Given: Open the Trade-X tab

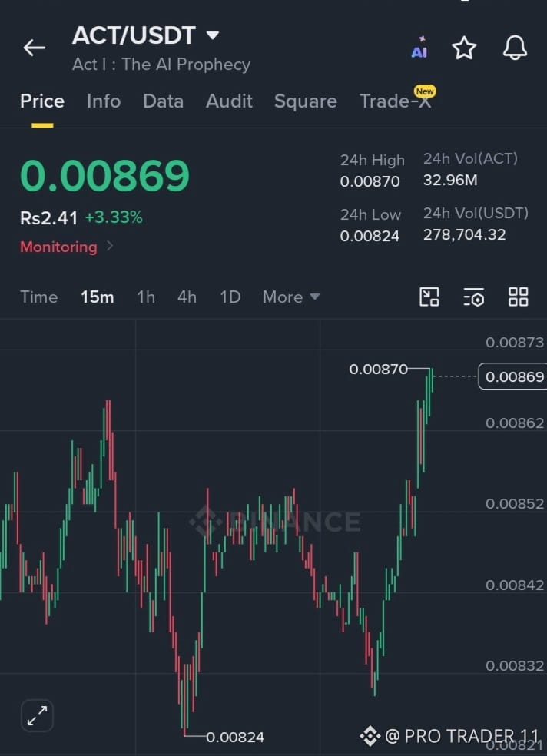Looking at the screenshot, I should (395, 101).
